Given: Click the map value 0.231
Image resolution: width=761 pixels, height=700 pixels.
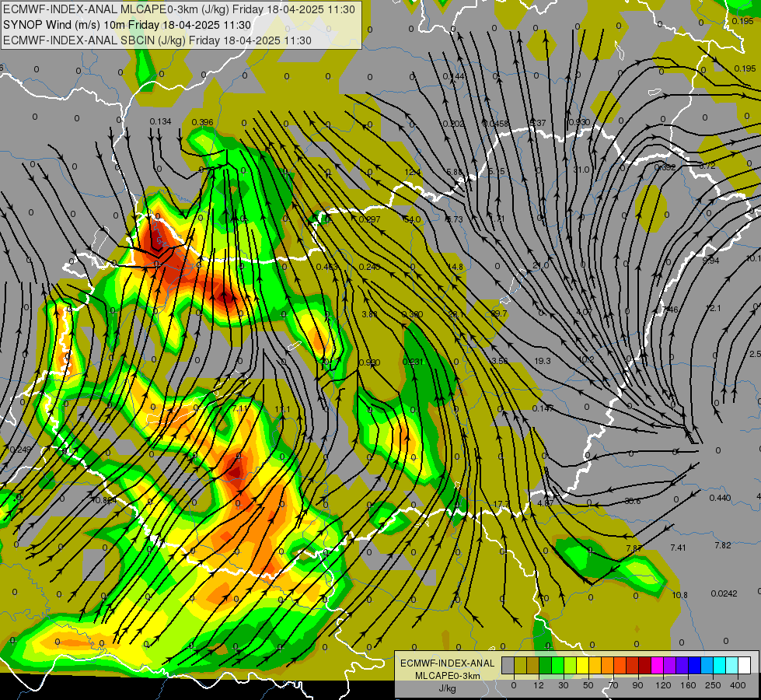Looking at the screenshot, I should [x=413, y=362].
